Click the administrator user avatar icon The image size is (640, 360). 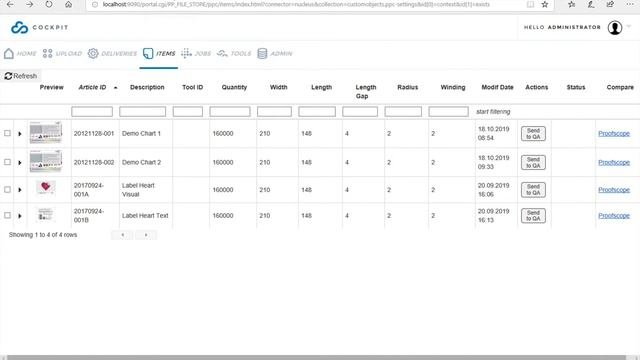pyautogui.click(x=615, y=27)
